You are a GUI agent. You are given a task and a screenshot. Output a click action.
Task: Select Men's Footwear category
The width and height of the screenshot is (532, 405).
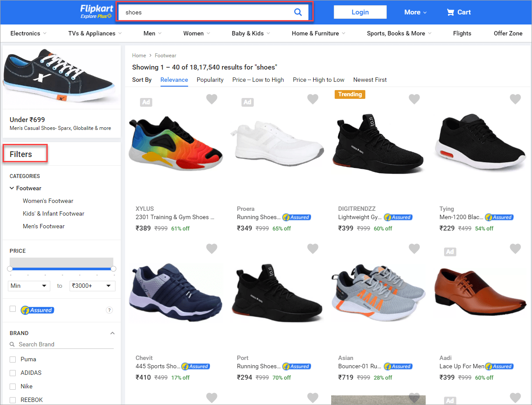click(x=44, y=226)
